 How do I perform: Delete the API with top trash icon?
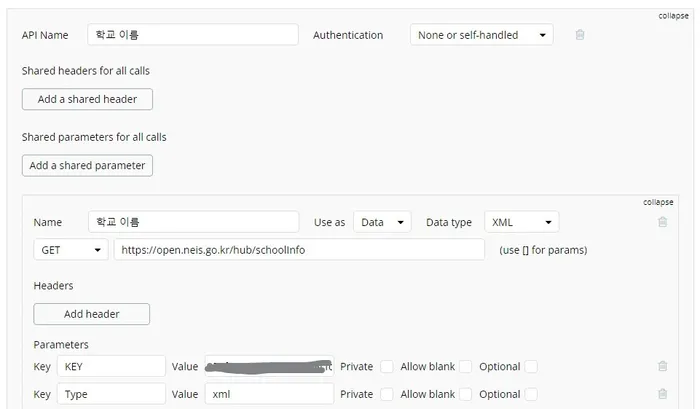coord(580,35)
